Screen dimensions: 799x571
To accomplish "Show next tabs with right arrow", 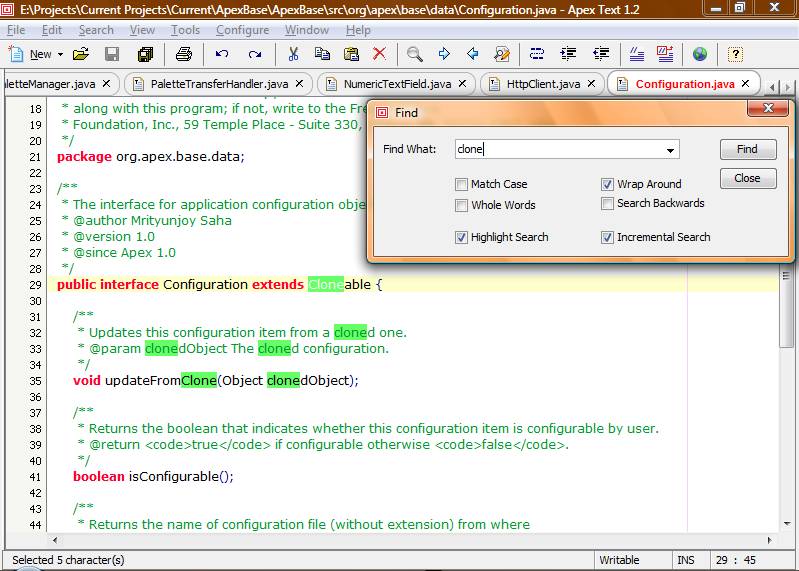I will [x=788, y=88].
